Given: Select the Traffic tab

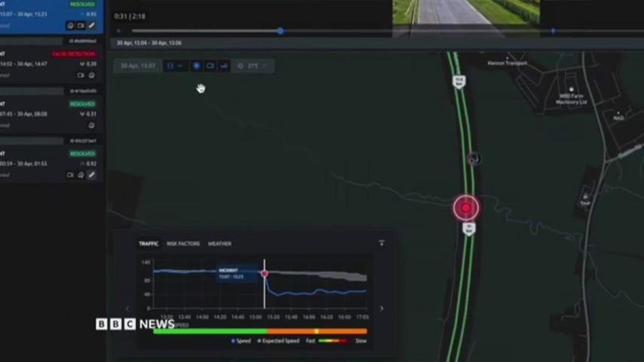Looking at the screenshot, I should (149, 244).
